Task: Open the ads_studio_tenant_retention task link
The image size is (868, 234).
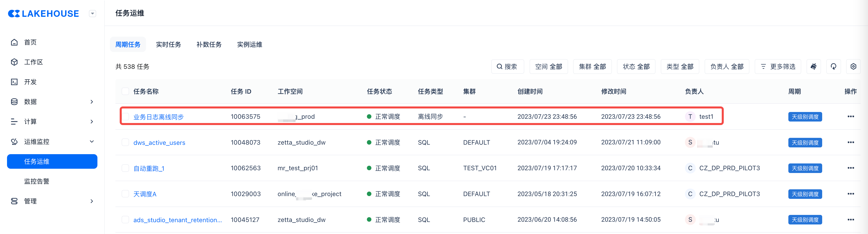Action: [x=178, y=220]
